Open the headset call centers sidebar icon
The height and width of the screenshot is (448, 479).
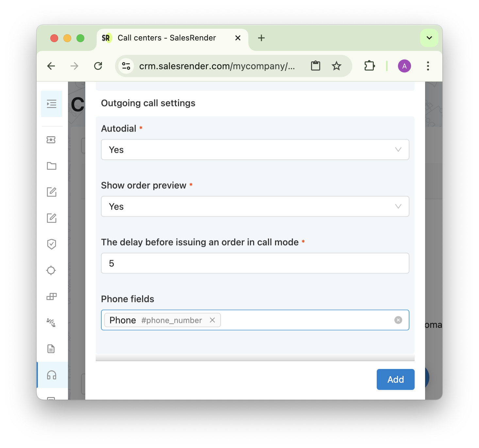pyautogui.click(x=52, y=375)
